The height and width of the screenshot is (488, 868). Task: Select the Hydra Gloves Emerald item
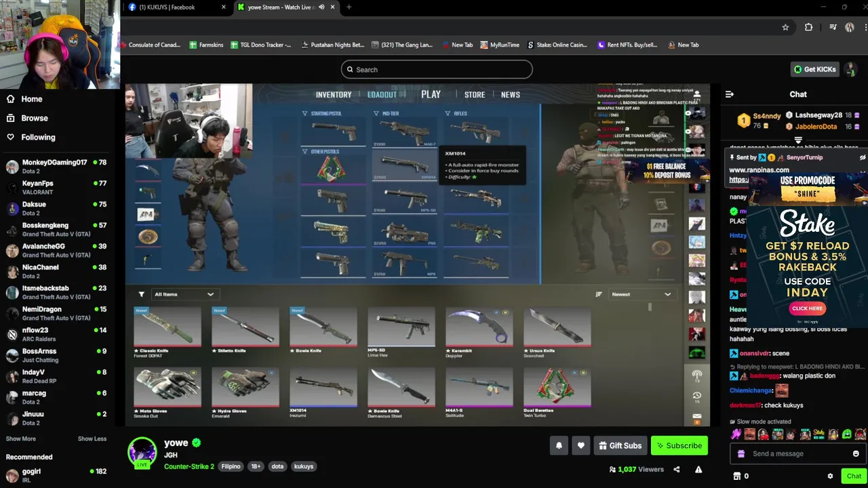[x=245, y=392]
